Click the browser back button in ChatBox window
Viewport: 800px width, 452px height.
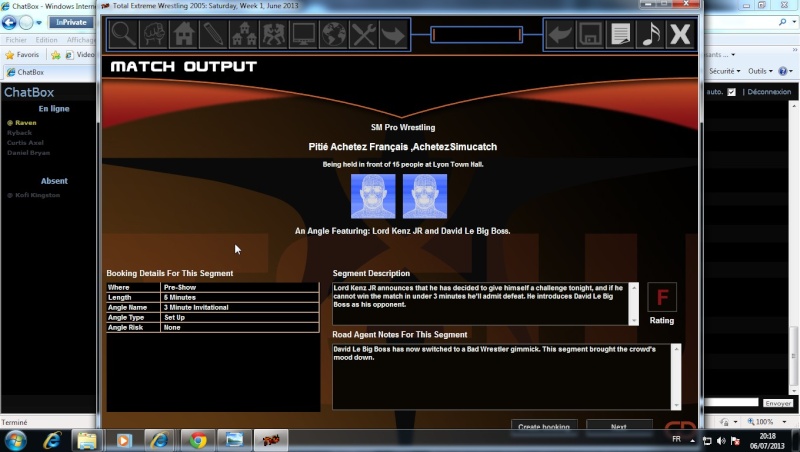pyautogui.click(x=9, y=22)
